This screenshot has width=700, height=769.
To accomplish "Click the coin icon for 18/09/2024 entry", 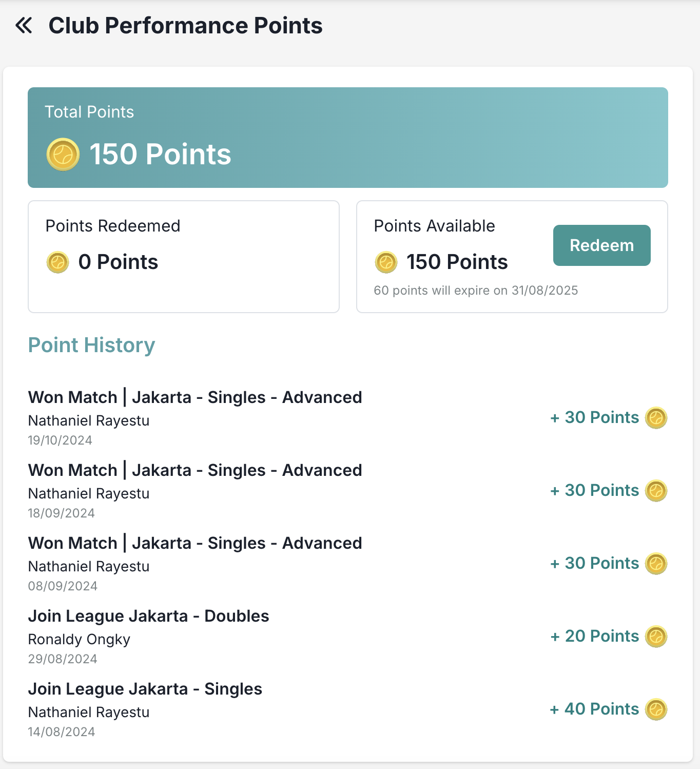I will click(x=656, y=491).
